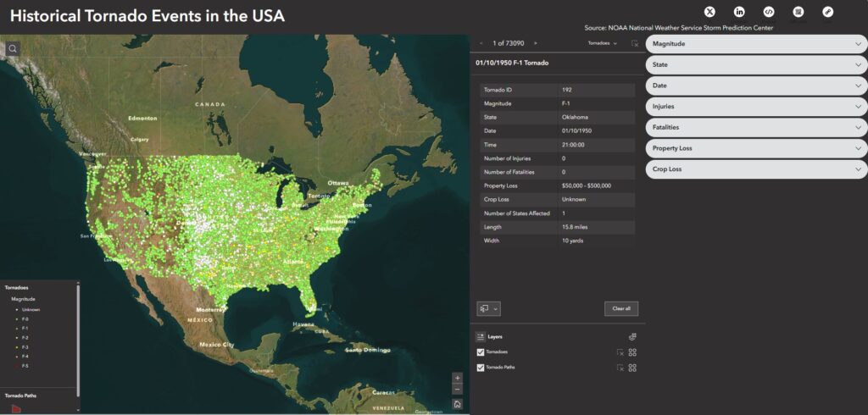
Task: Zoom in on the map
Action: tap(458, 378)
